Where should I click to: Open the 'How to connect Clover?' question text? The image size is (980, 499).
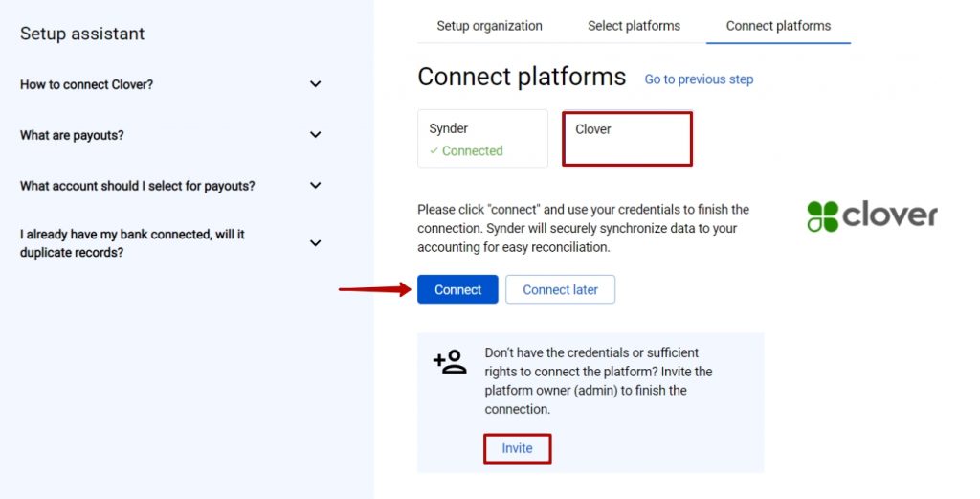click(86, 84)
